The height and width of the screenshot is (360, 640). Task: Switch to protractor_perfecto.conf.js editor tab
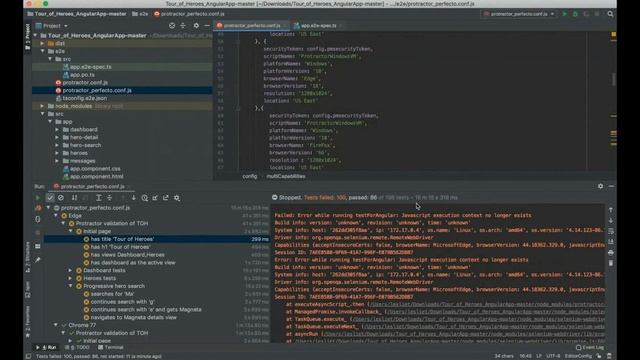coord(252,26)
